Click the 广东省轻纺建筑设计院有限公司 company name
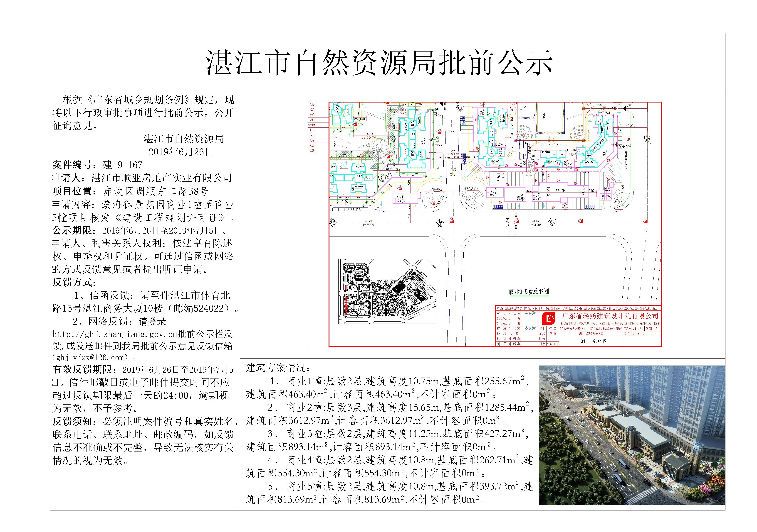The width and height of the screenshot is (757, 532). tap(610, 316)
